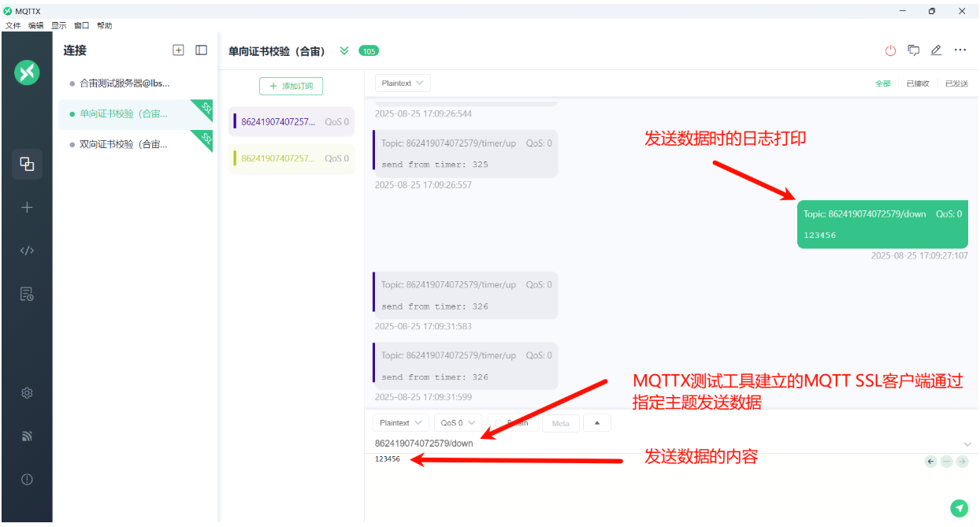Open the QoS 0 dropdown
The height and width of the screenshot is (527, 980).
point(458,423)
